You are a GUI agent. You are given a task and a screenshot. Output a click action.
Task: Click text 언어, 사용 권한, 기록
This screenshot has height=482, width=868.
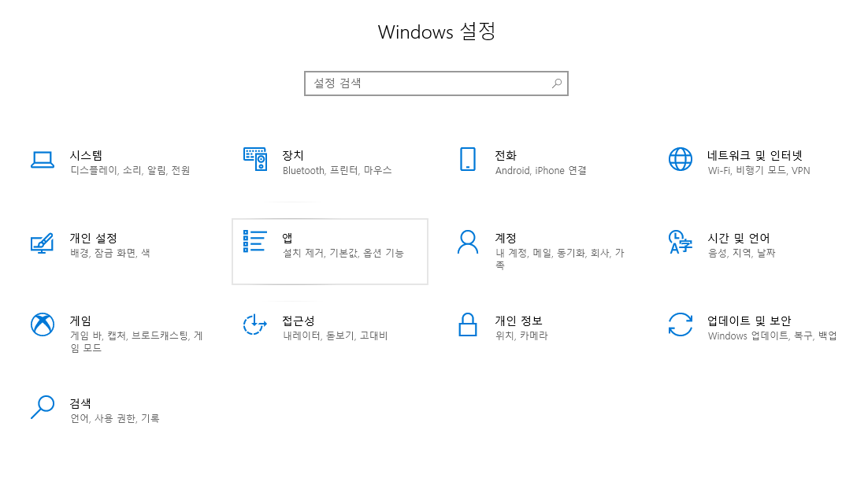pyautogui.click(x=114, y=418)
